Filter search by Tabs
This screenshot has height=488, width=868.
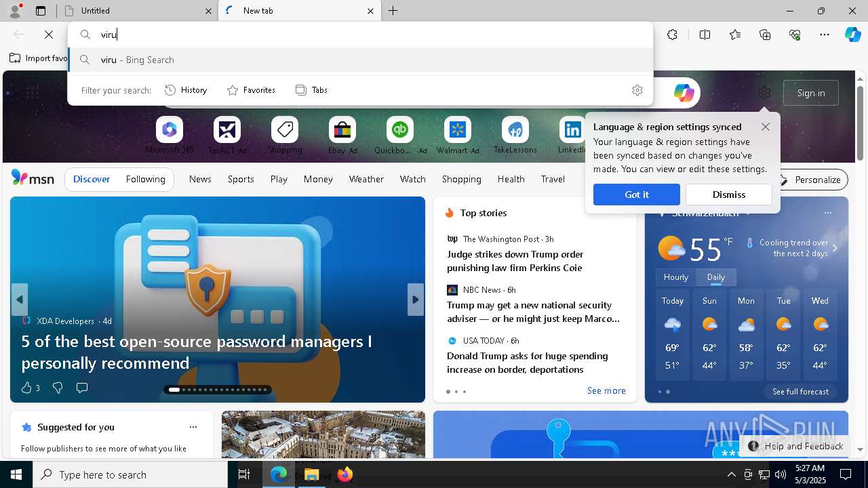pyautogui.click(x=311, y=90)
